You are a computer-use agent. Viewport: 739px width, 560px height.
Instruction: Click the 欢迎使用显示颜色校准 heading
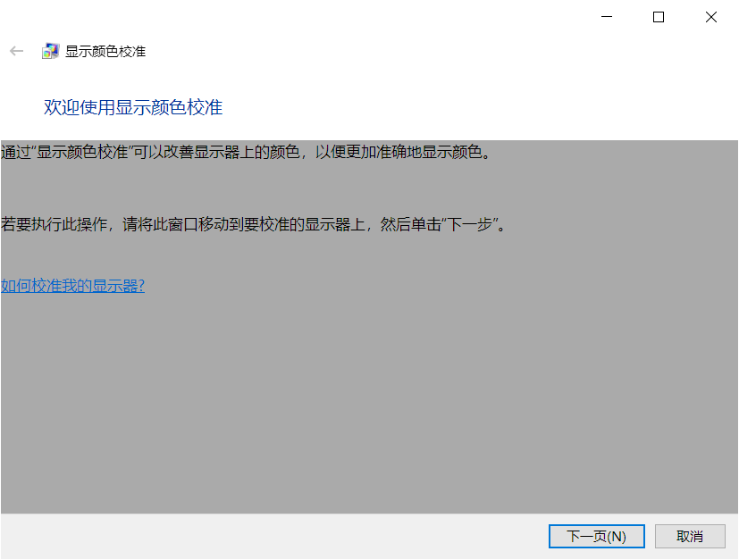(133, 108)
